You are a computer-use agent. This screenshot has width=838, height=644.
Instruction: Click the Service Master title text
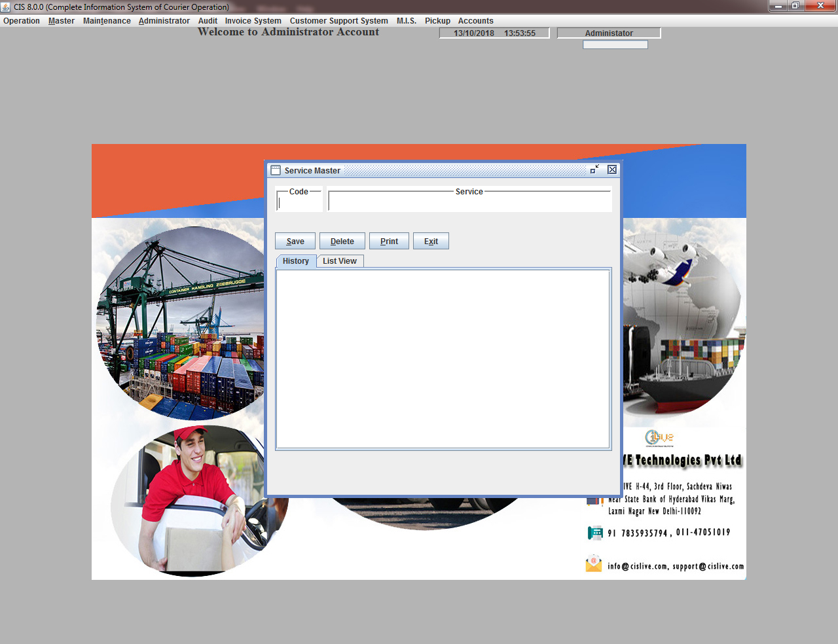[x=312, y=171]
